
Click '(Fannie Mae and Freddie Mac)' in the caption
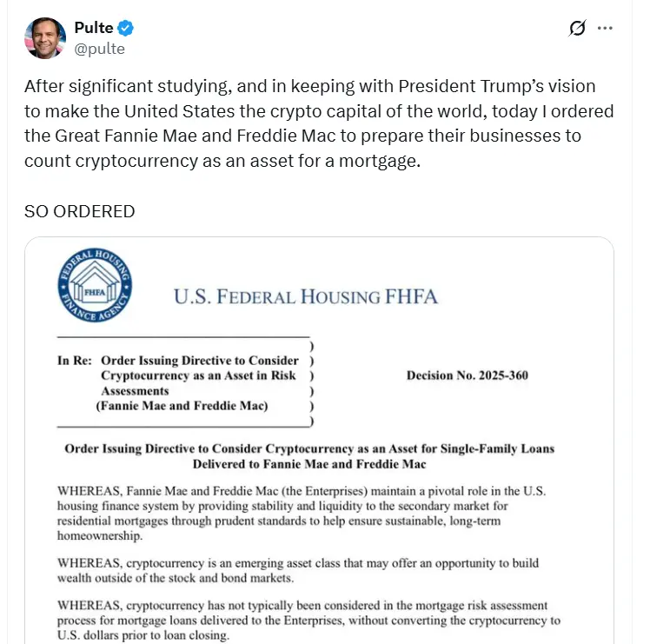pyautogui.click(x=182, y=406)
